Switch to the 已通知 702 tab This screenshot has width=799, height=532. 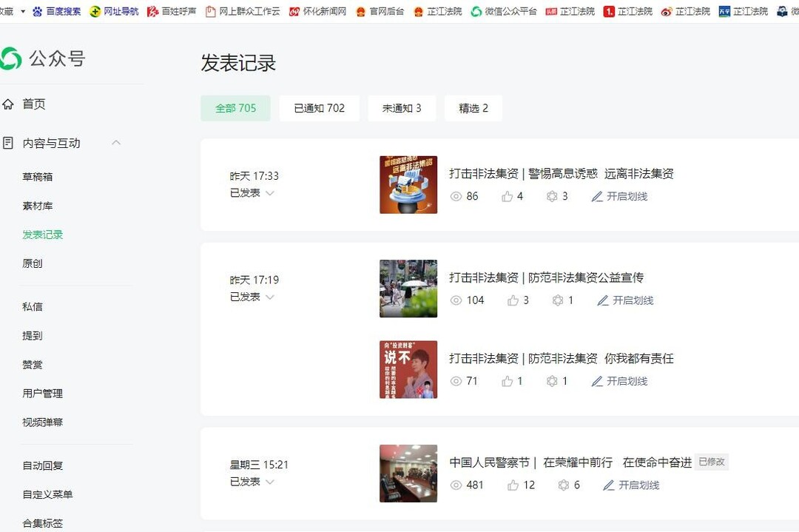pos(319,108)
